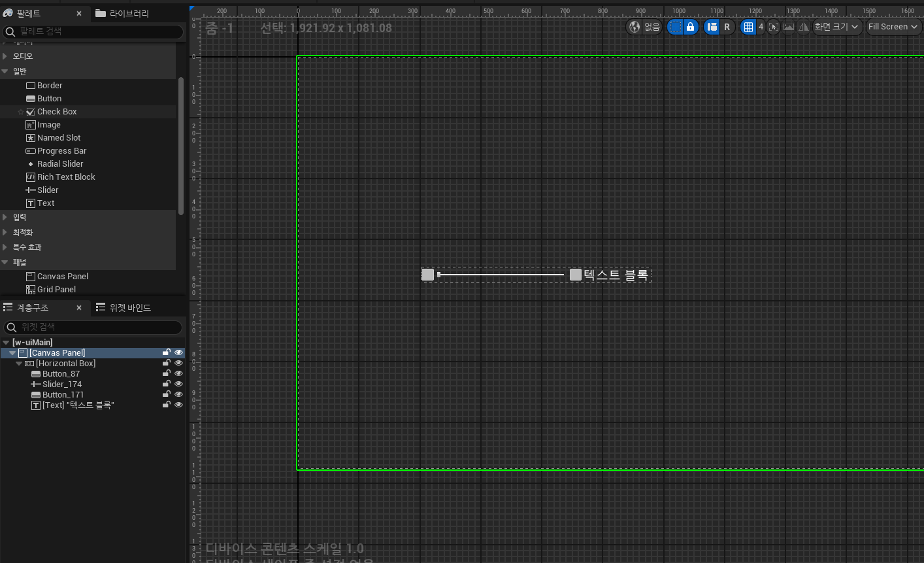Open the 화면 크기 dropdown

tap(837, 27)
